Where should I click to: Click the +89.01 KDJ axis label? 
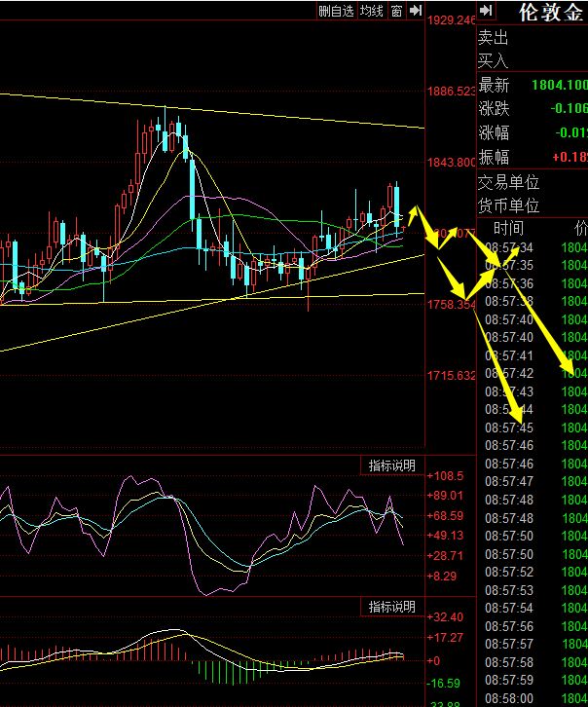[x=445, y=496]
